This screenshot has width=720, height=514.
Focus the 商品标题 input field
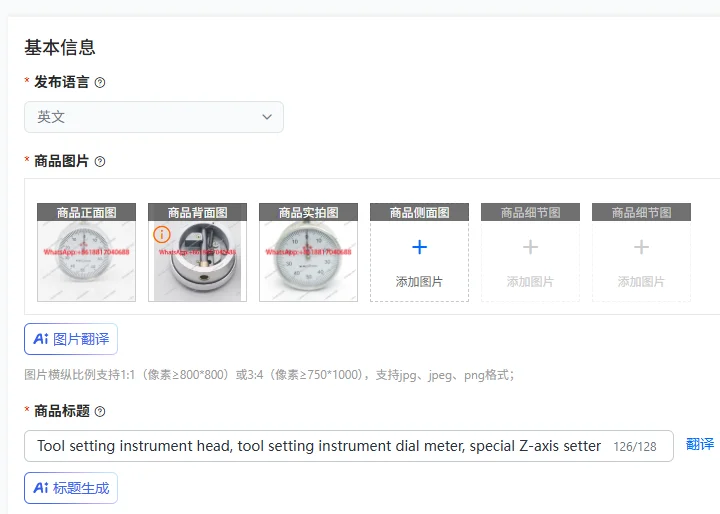349,446
